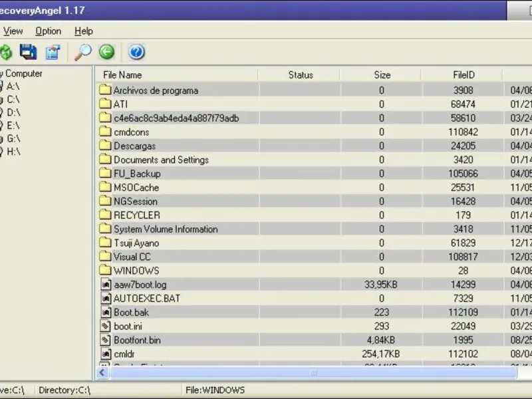Click FileID 112109 cell

coord(463,313)
